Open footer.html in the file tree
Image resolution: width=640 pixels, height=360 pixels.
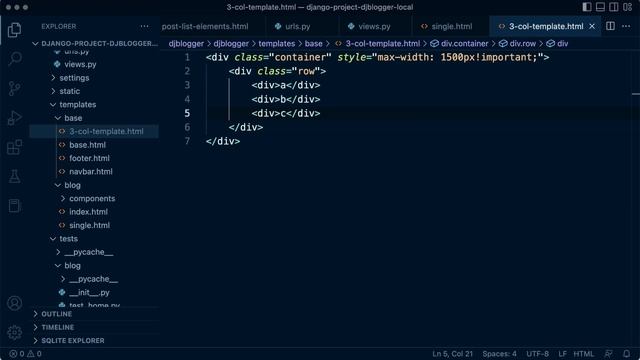(89, 158)
